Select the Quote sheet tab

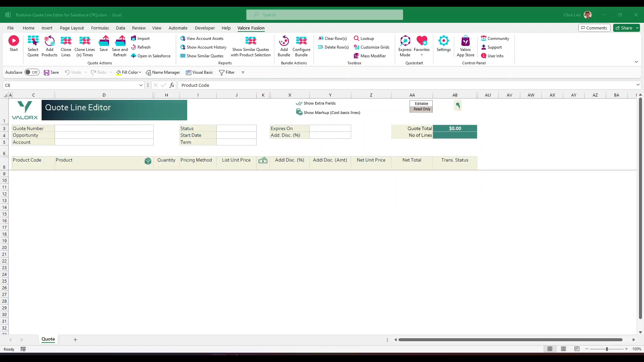coord(48,339)
